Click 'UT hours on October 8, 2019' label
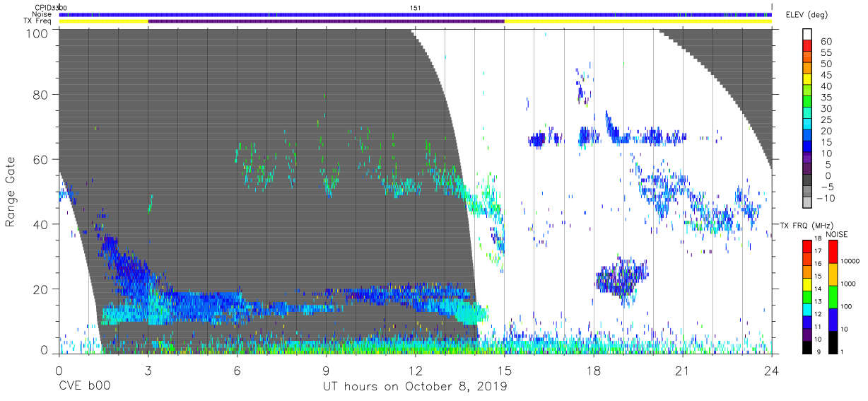The image size is (868, 401). coord(414,387)
